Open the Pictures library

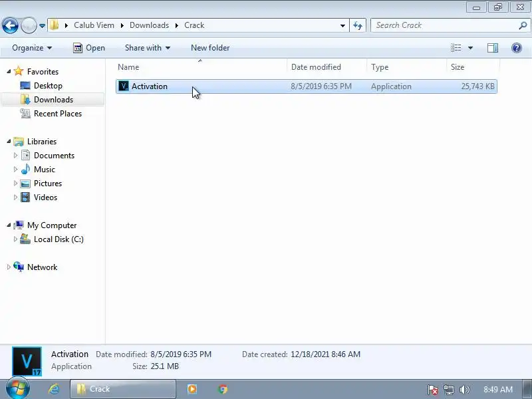48,184
